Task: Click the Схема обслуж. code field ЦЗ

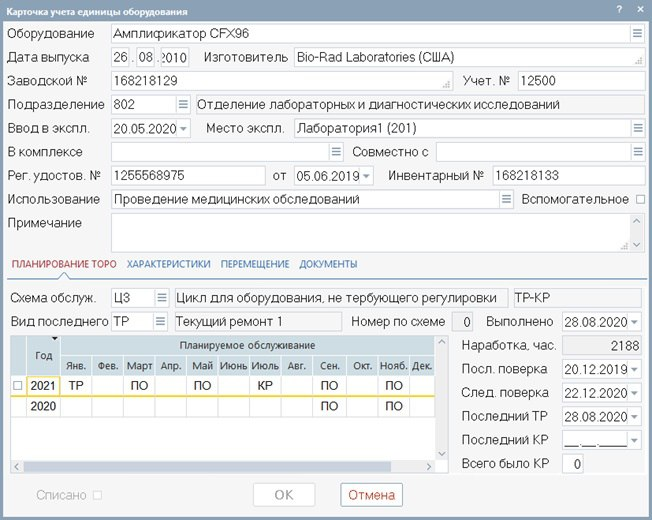Action: click(x=133, y=298)
